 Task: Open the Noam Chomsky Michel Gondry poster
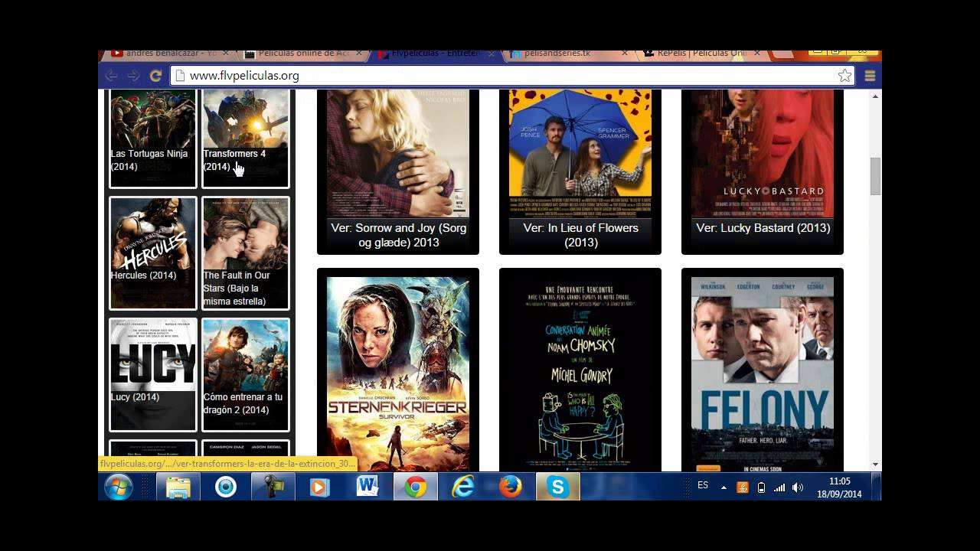[x=580, y=373]
